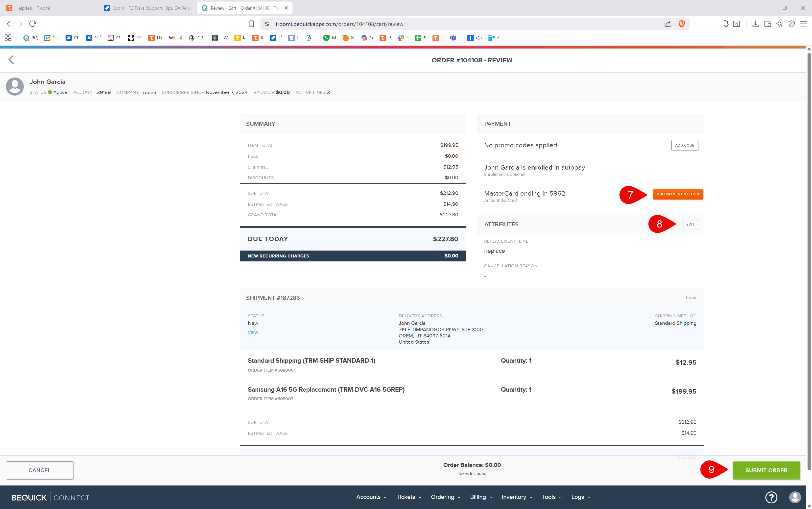The height and width of the screenshot is (509, 812).
Task: Open the GPT bookmark shortcut
Action: pyautogui.click(x=197, y=38)
